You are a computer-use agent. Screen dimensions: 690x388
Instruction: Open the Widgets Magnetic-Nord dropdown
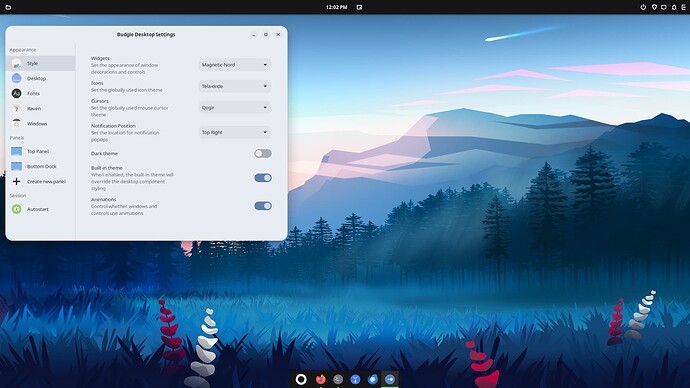[x=235, y=65]
